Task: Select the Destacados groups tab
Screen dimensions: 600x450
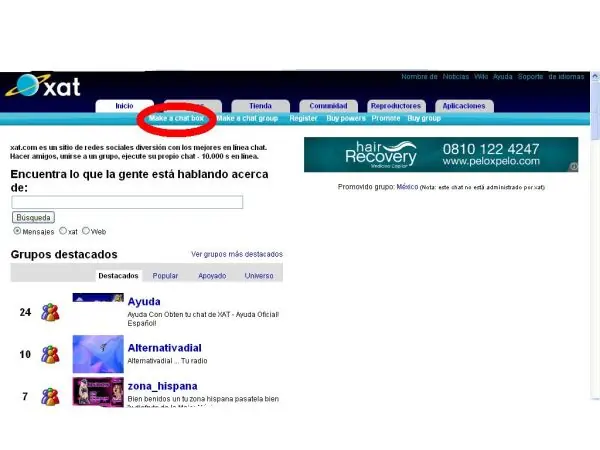Action: point(118,276)
